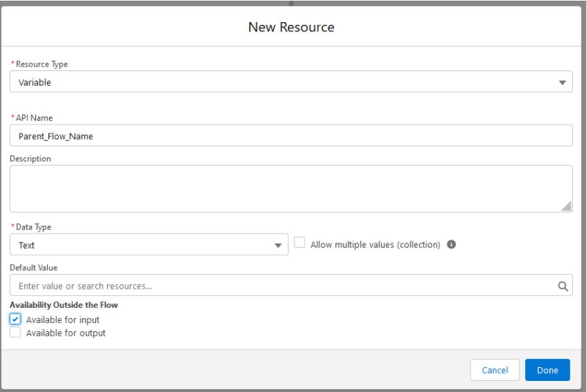This screenshot has height=392, width=586.
Task: Enable Allow multiple values checkbox
Action: (300, 243)
